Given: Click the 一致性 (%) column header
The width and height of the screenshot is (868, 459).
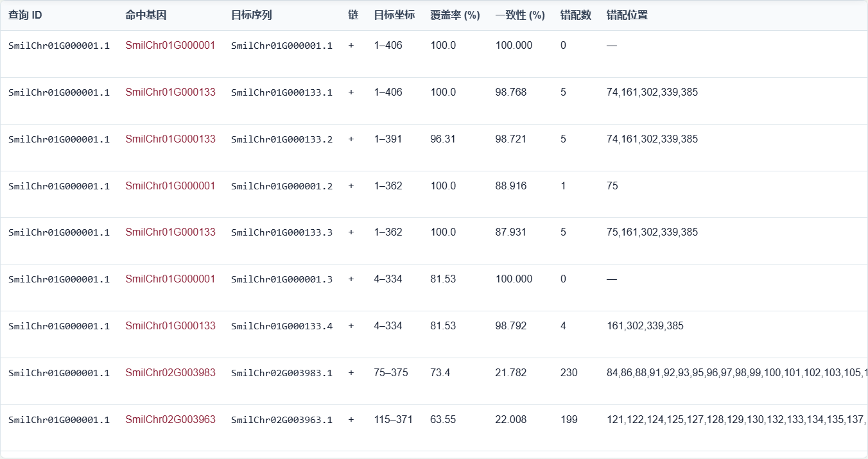Looking at the screenshot, I should 520,15.
